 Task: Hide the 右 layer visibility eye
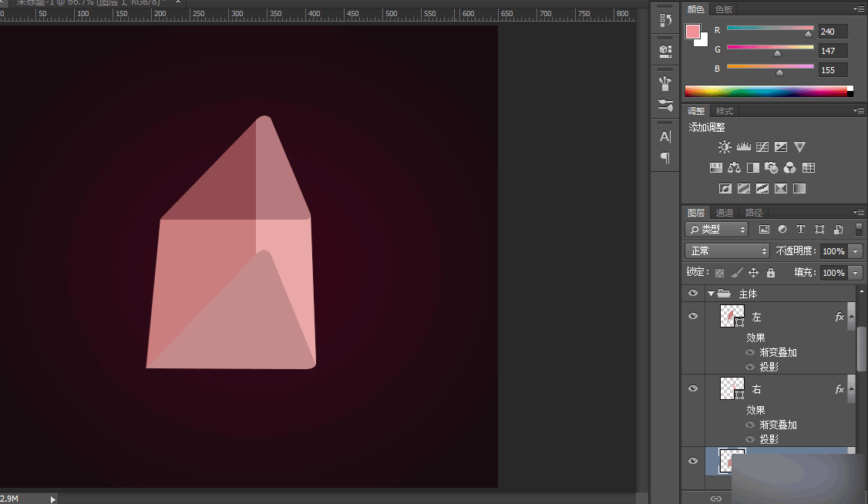tap(692, 388)
